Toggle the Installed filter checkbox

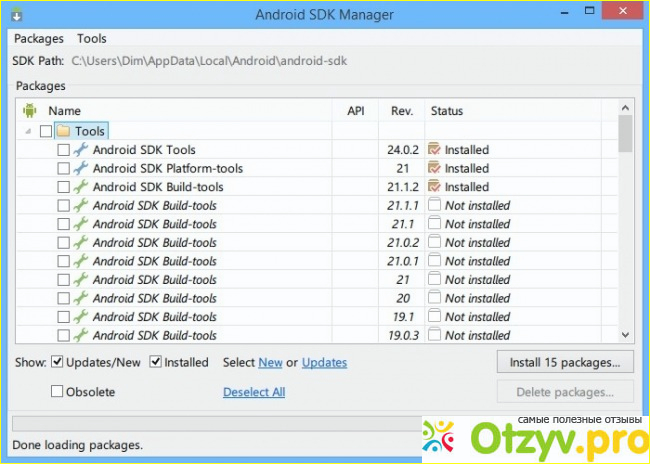[156, 362]
